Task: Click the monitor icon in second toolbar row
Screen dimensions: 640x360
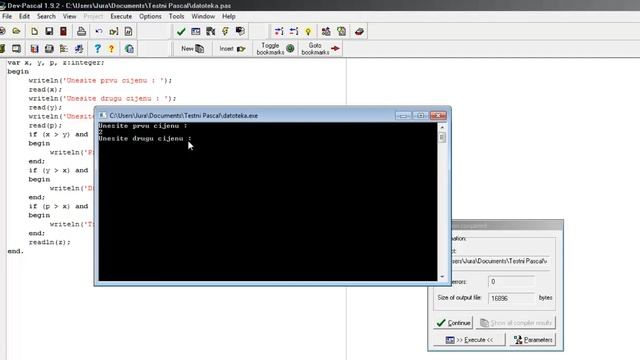Action: (16, 49)
